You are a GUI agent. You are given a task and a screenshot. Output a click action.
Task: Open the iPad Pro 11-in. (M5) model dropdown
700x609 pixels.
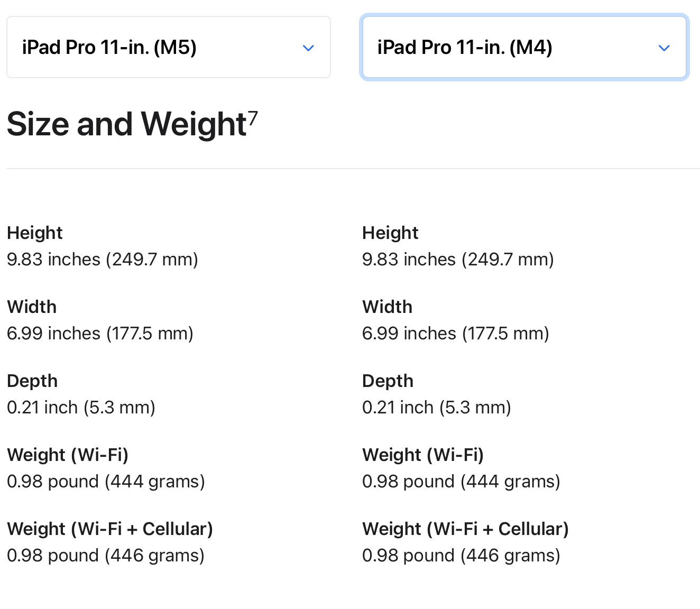point(168,48)
